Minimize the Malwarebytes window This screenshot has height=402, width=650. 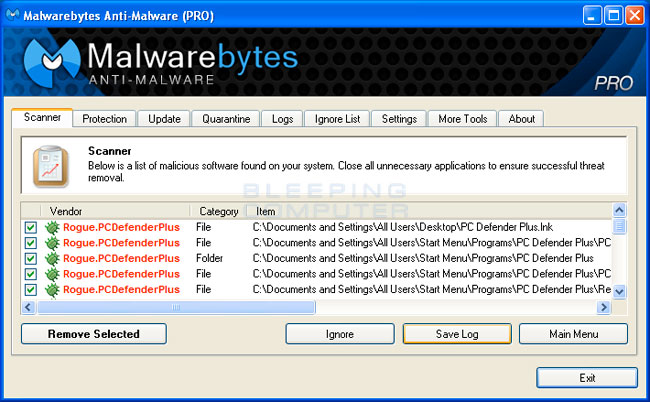tap(592, 16)
